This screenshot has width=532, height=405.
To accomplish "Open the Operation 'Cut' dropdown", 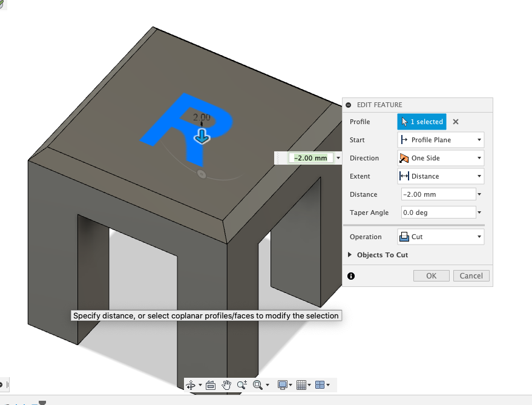I will pos(441,237).
